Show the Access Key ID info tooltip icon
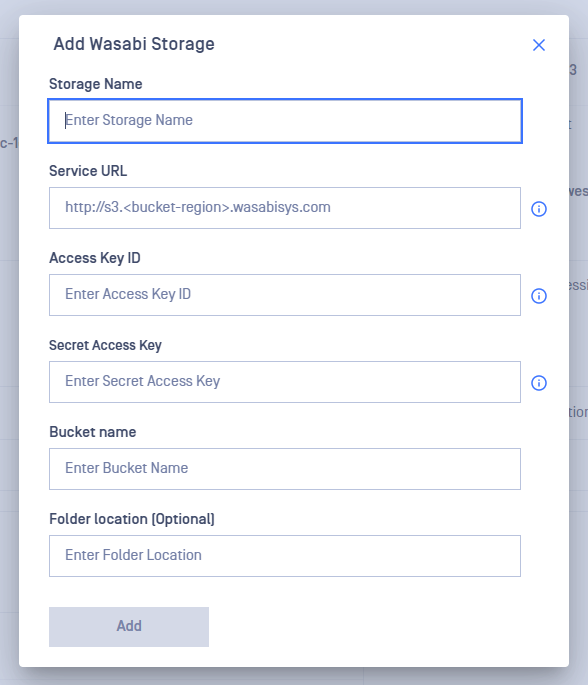Viewport: 588px width, 685px height. point(539,296)
